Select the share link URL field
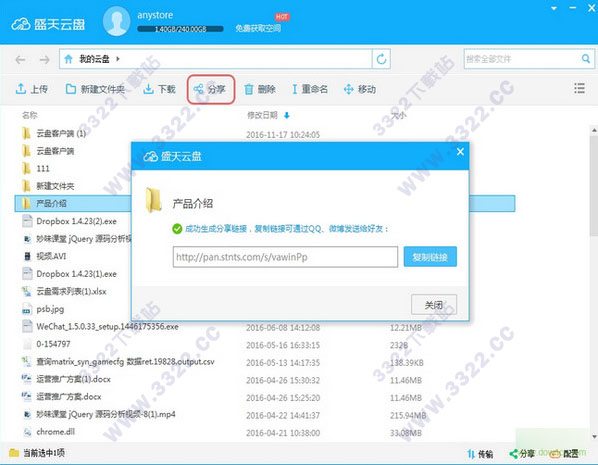The width and height of the screenshot is (598, 465). point(285,257)
